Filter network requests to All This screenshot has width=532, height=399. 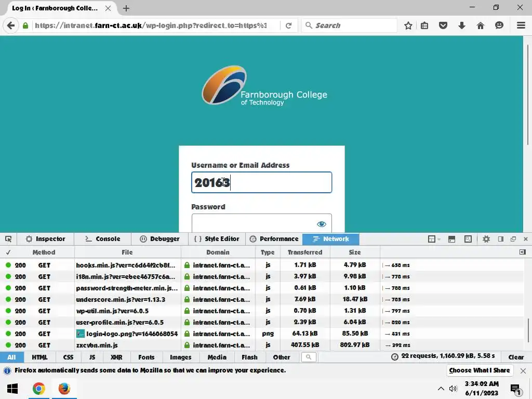[11, 357]
